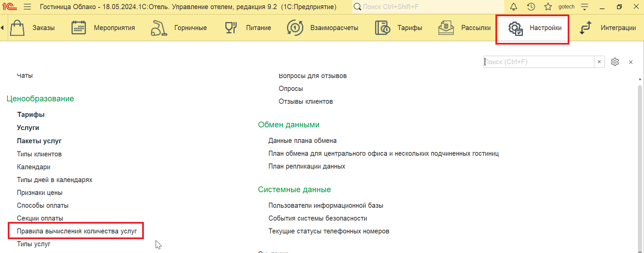Screen dimensions: 644x253
Task: Open the history clock icon
Action: pyautogui.click(x=531, y=7)
